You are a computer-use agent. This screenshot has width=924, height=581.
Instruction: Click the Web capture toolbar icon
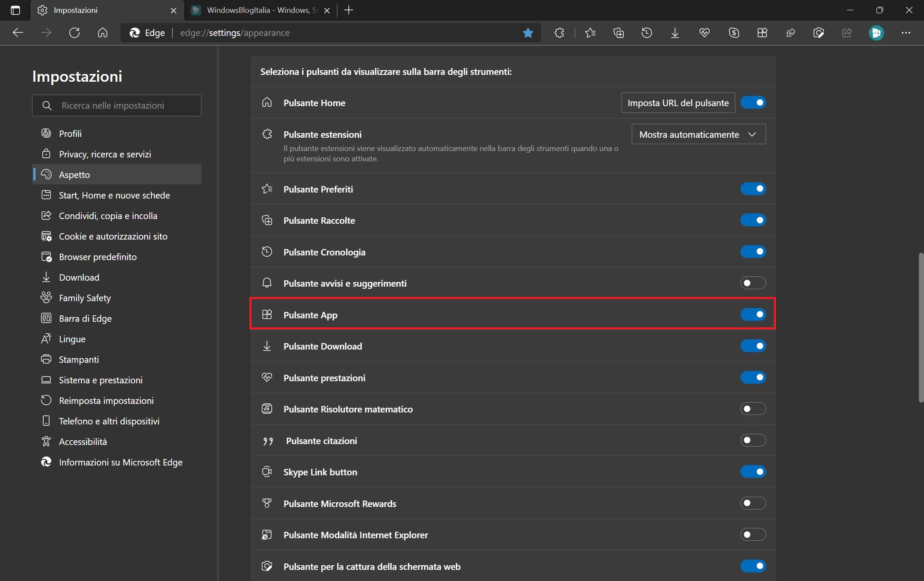pos(819,33)
